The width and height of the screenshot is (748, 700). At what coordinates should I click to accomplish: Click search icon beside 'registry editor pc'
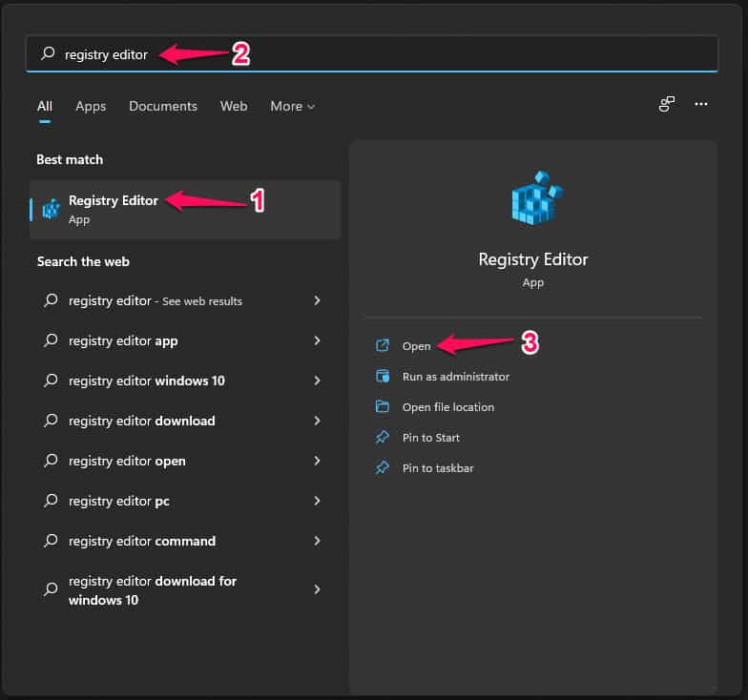point(51,501)
